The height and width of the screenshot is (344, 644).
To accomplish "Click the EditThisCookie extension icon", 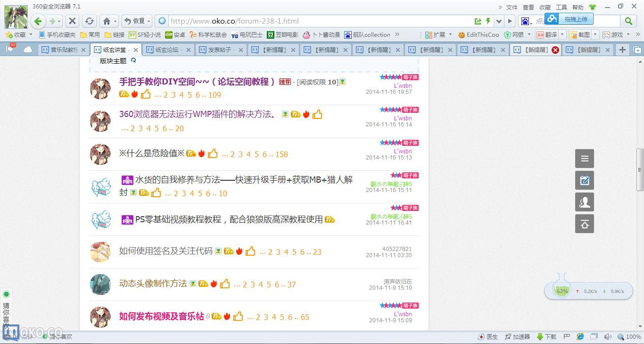I will (x=479, y=34).
